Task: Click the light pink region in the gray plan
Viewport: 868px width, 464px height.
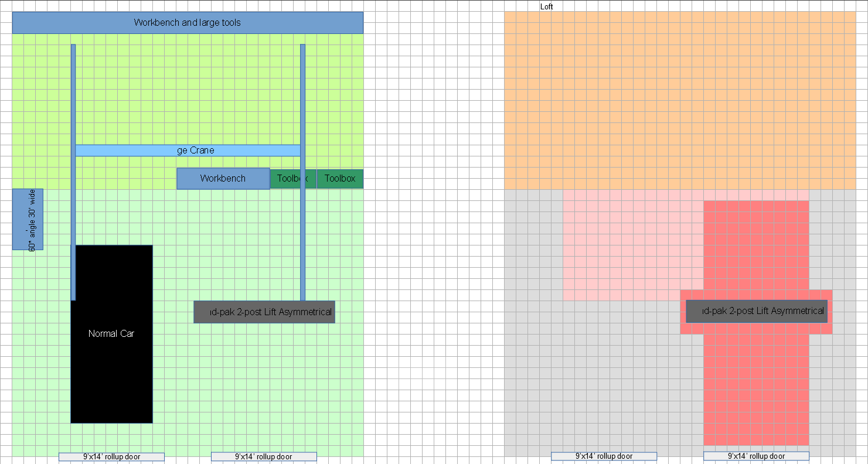Action: 633,246
